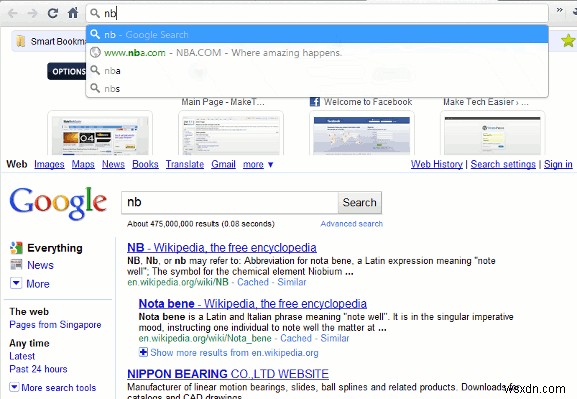Open Gmail link
577x399 pixels.
tap(223, 164)
